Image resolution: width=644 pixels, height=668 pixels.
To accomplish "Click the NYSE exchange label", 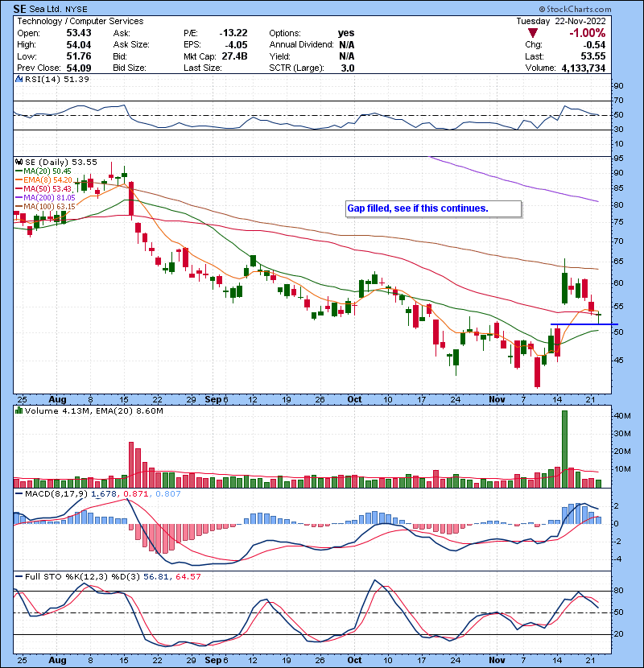I will (76, 9).
